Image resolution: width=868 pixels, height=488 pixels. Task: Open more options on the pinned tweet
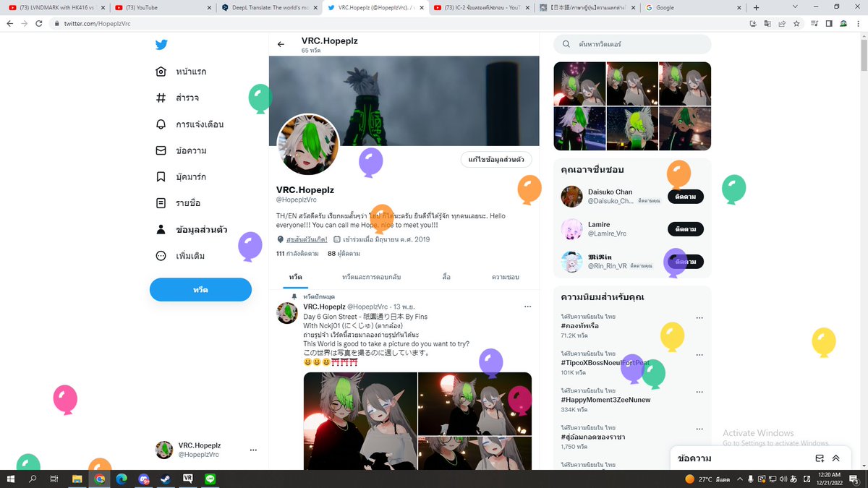(527, 306)
